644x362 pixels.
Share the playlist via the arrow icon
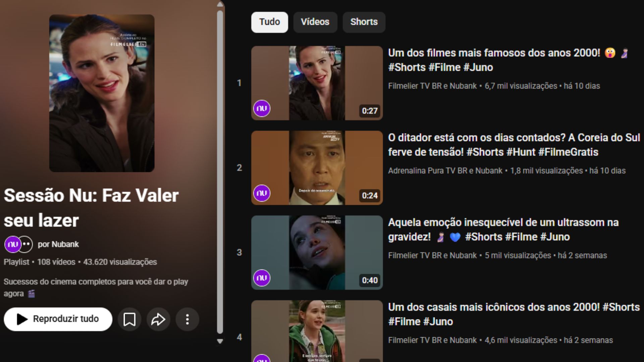(x=158, y=319)
